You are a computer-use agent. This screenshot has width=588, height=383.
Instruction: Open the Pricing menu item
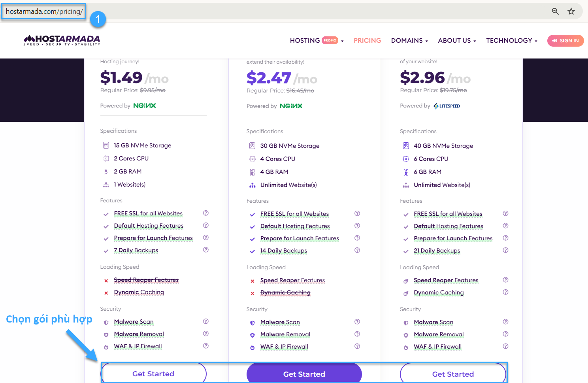[367, 40]
